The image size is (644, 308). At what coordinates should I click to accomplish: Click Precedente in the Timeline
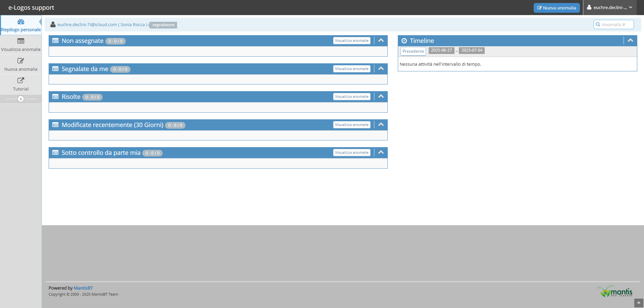pos(413,51)
